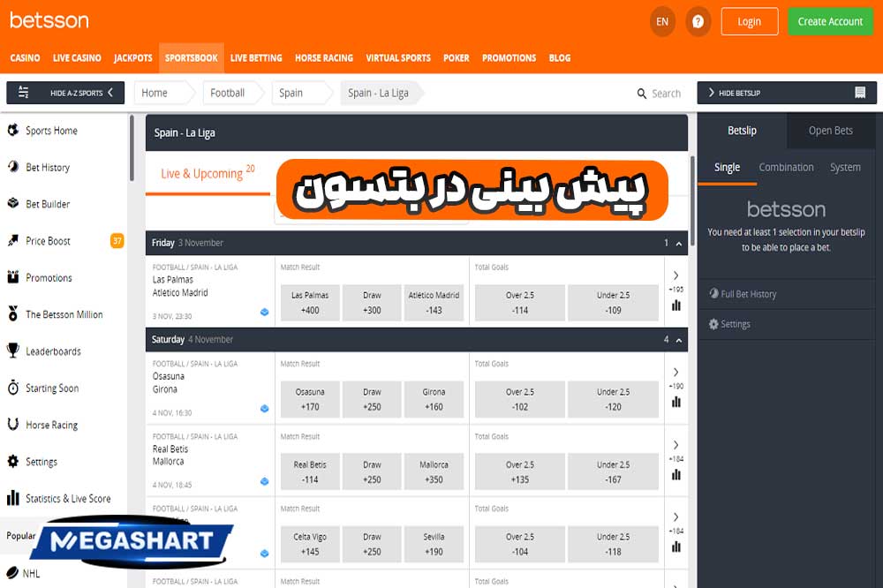Click the Search field
This screenshot has width=883, height=588.
[x=659, y=92]
